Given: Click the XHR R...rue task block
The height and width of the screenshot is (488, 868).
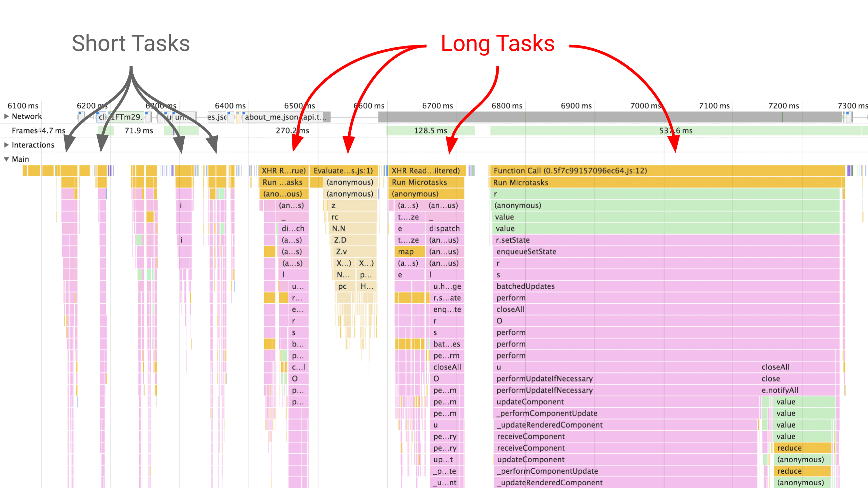Looking at the screenshot, I should 284,171.
